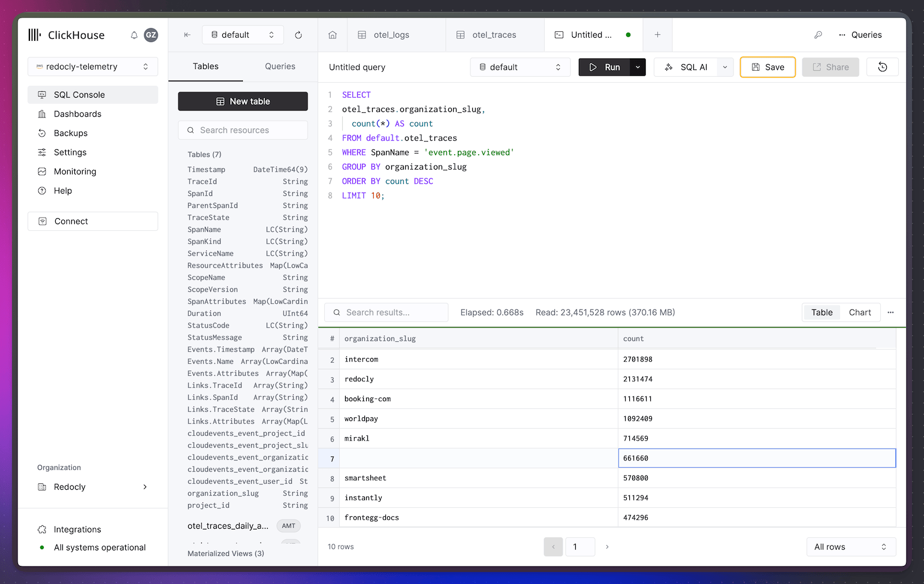Viewport: 924px width, 584px height.
Task: Go to next results page
Action: click(607, 547)
